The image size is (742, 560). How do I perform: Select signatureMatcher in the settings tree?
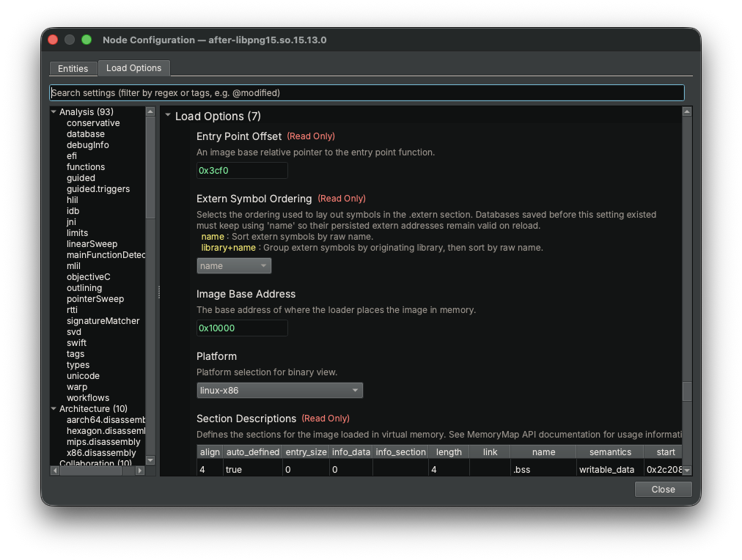tap(103, 320)
